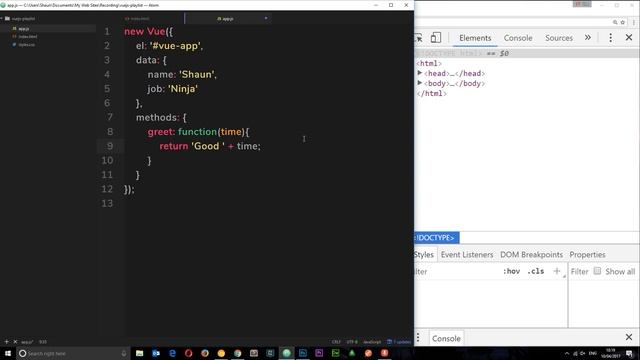Screen dimensions: 640x360
Task: Click the computed Filter field beside Show all
Action: point(579,271)
